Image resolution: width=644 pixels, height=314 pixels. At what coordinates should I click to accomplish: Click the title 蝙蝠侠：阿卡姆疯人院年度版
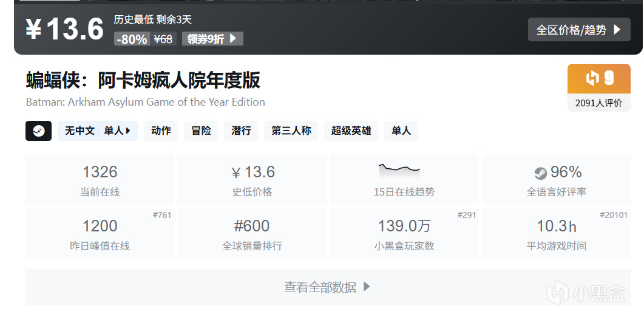pos(143,80)
